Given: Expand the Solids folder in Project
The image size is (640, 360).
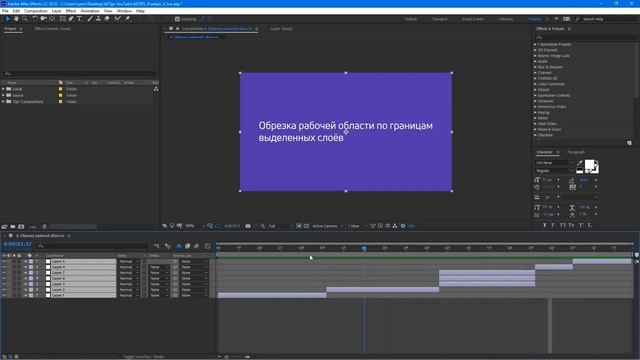Looking at the screenshot, I should (3, 89).
